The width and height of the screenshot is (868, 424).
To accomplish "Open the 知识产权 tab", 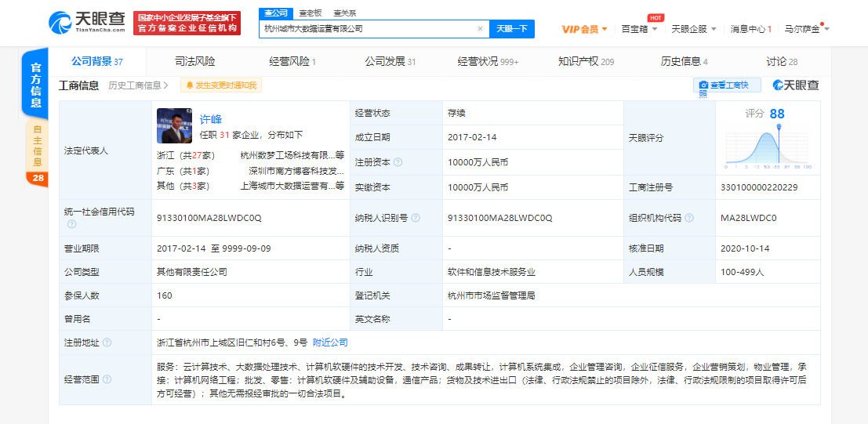I will click(586, 61).
